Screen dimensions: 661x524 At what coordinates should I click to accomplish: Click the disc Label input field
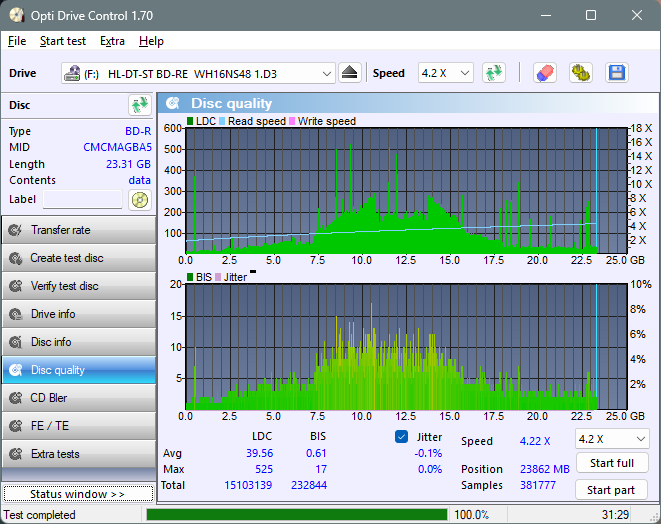[x=83, y=199]
